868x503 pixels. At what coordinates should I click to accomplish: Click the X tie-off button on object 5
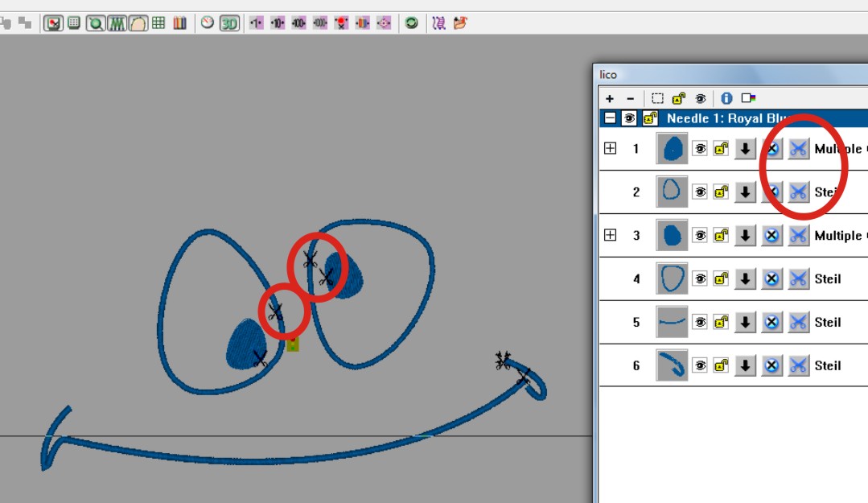tap(771, 322)
